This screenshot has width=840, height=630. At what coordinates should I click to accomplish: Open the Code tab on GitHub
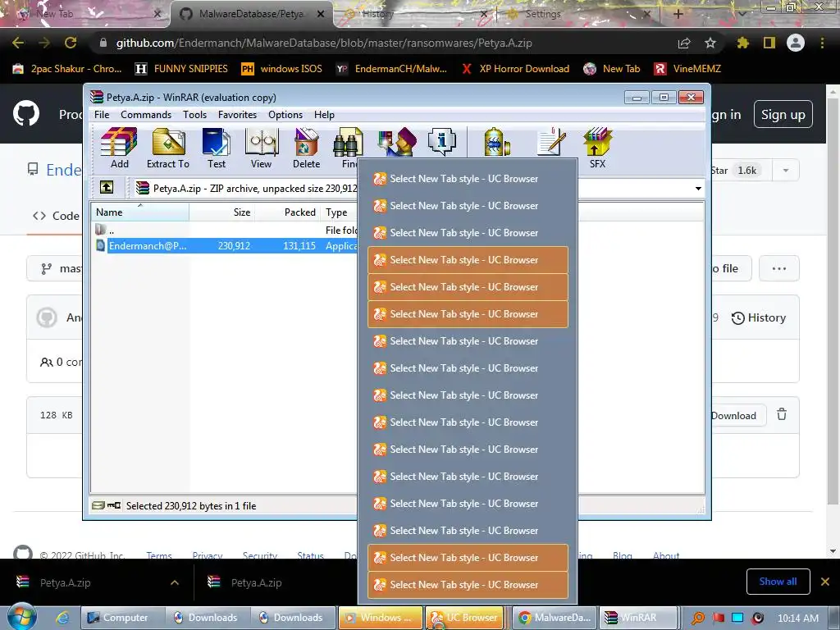click(x=57, y=216)
